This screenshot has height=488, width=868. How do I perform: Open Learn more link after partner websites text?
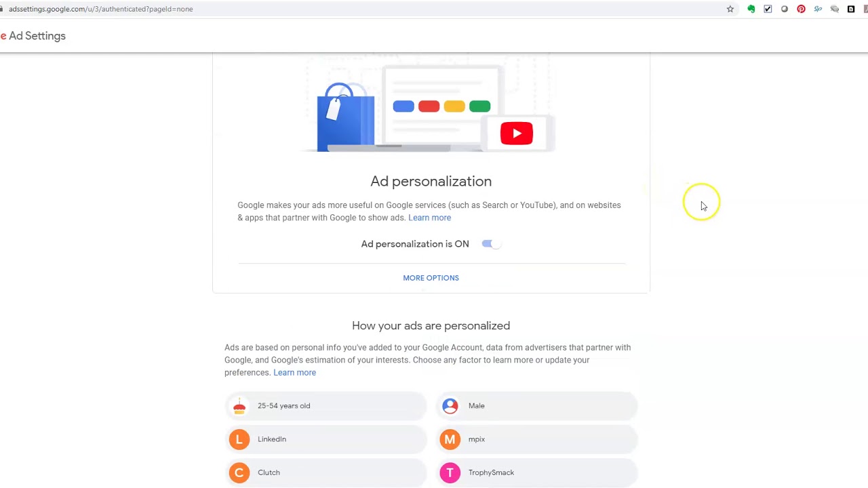tap(429, 218)
